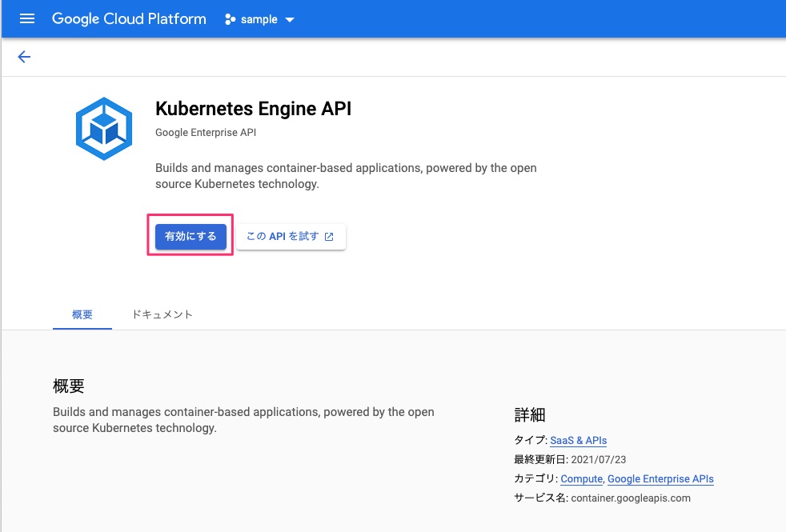Click the back arrow icon
786x532 pixels.
coord(24,57)
